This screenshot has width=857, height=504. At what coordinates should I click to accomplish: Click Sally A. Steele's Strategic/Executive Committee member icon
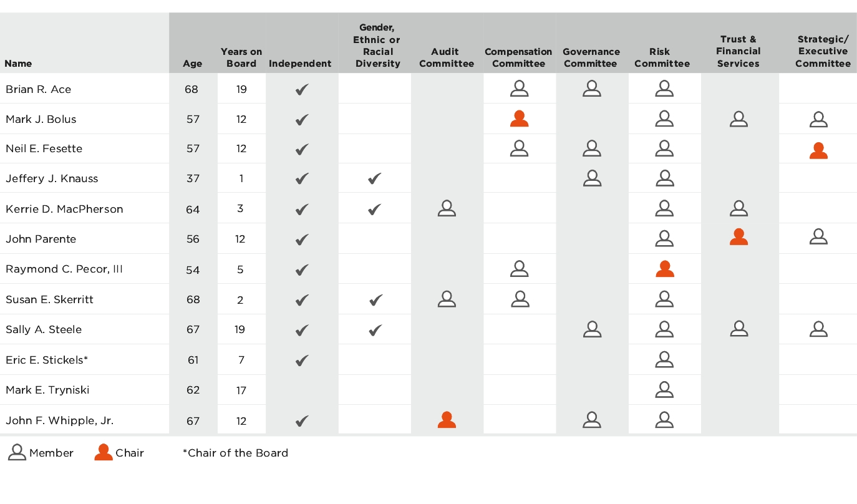[x=818, y=329]
